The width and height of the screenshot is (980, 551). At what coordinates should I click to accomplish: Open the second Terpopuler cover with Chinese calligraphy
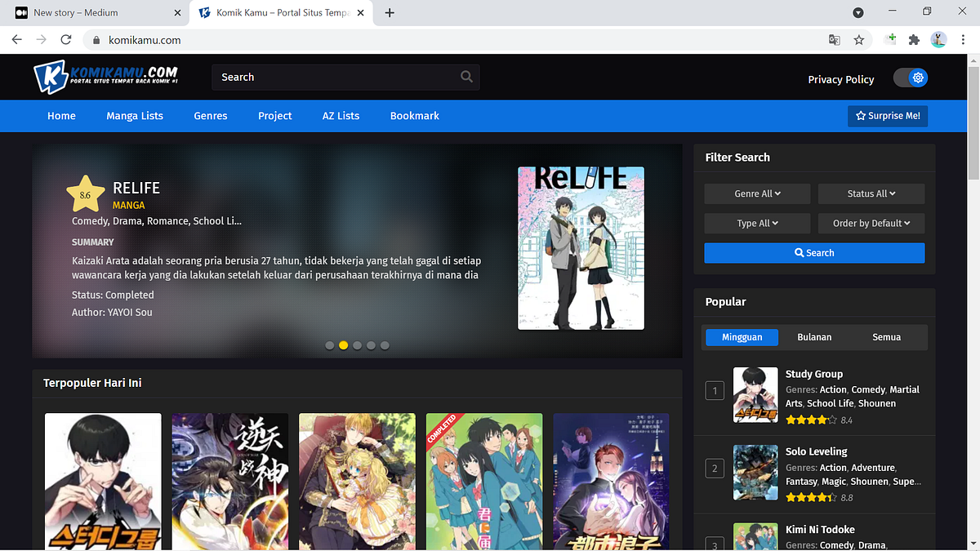pos(230,482)
